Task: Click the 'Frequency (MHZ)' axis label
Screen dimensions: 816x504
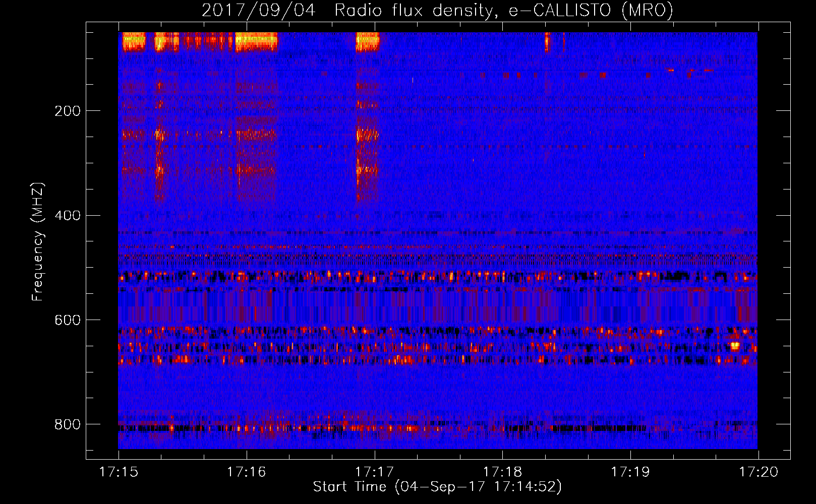Action: [38, 242]
